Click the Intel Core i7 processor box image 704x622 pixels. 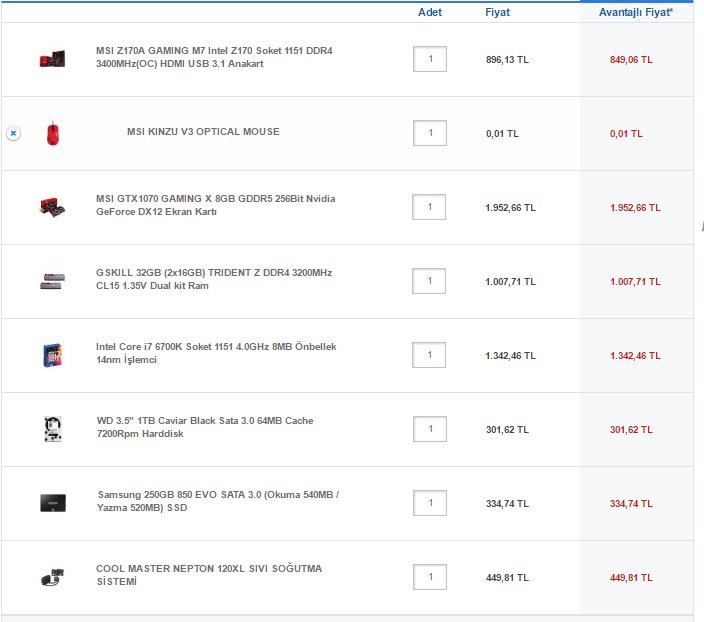(x=52, y=355)
